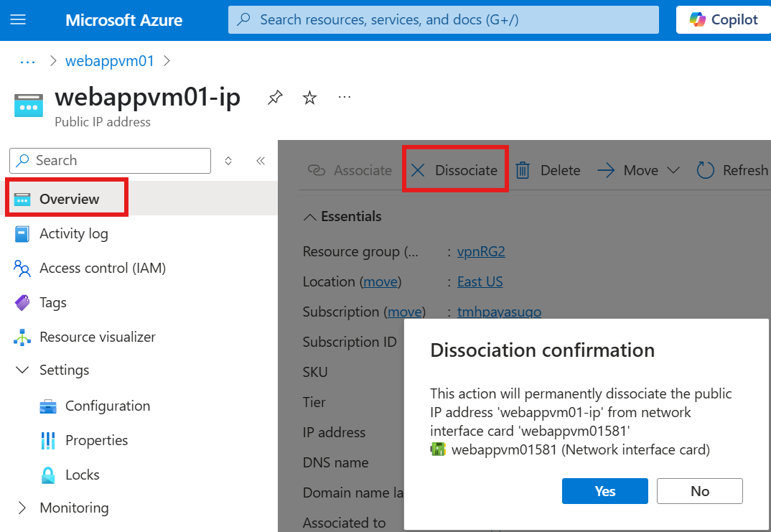
Task: Click the 'Associated to' field label
Action: [344, 522]
